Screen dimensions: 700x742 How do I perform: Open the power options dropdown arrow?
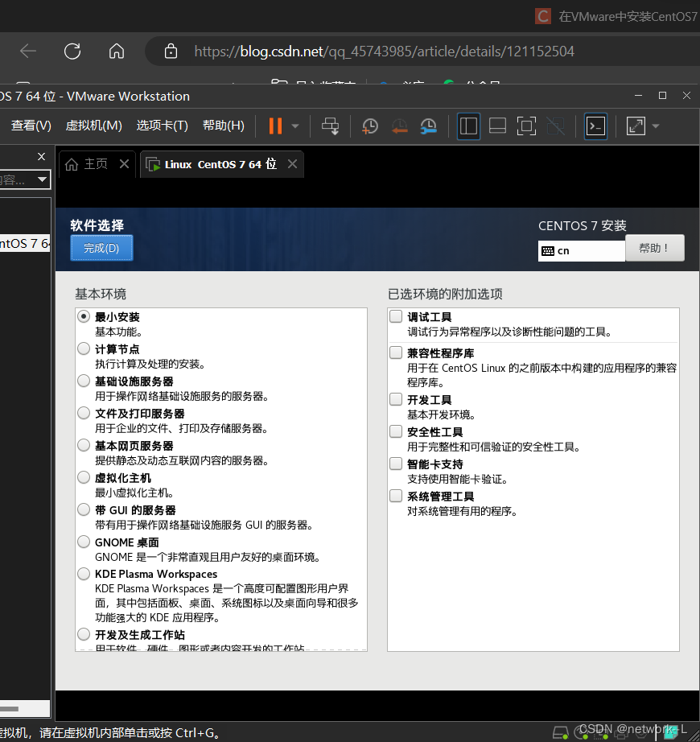point(295,126)
